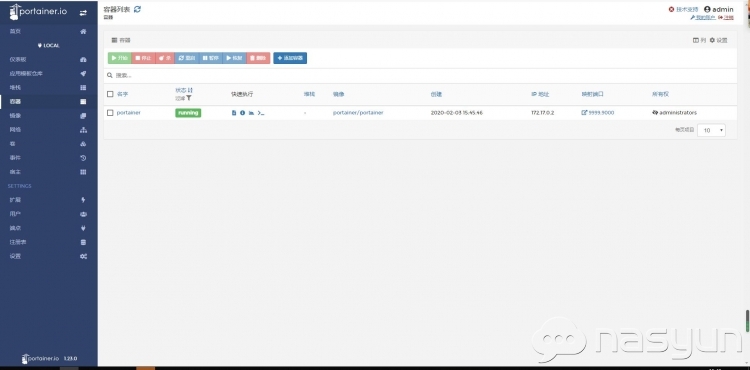Click the 2020-02-03 15:45:46 created timestamp
750x370 pixels.
click(x=457, y=113)
